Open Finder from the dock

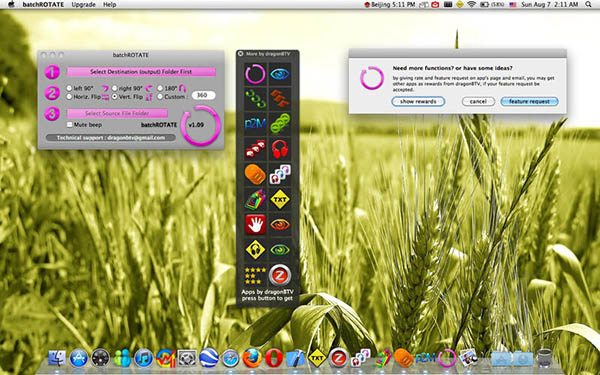pyautogui.click(x=57, y=359)
